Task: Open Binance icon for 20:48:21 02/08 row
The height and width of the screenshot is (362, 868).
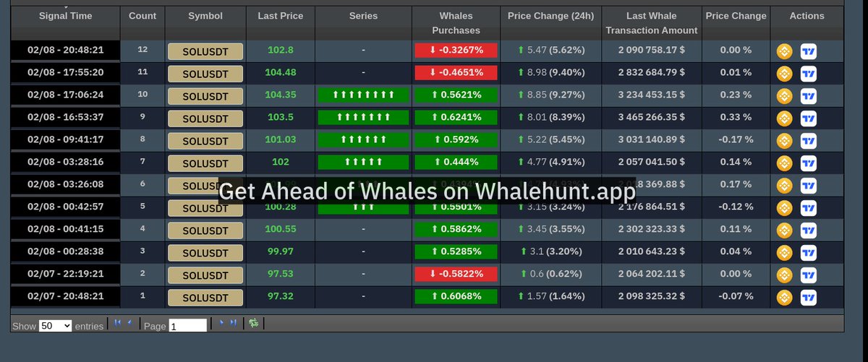Action: pyautogui.click(x=785, y=51)
